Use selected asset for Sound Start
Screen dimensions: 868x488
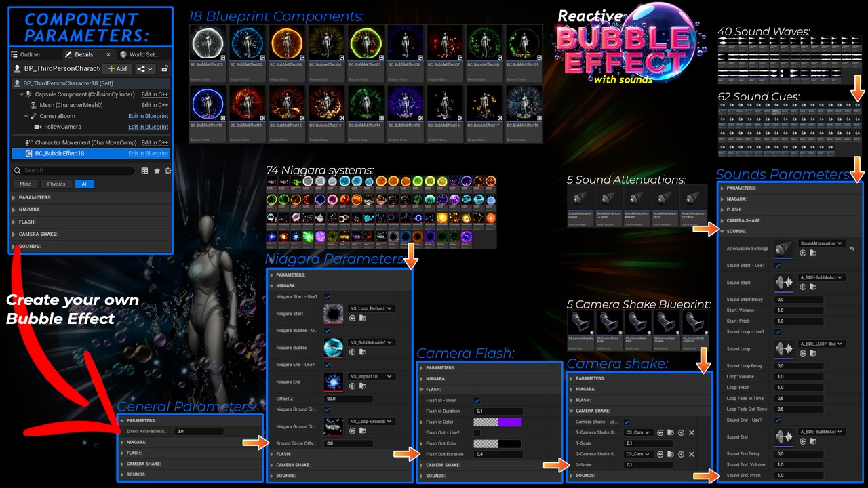tap(803, 287)
